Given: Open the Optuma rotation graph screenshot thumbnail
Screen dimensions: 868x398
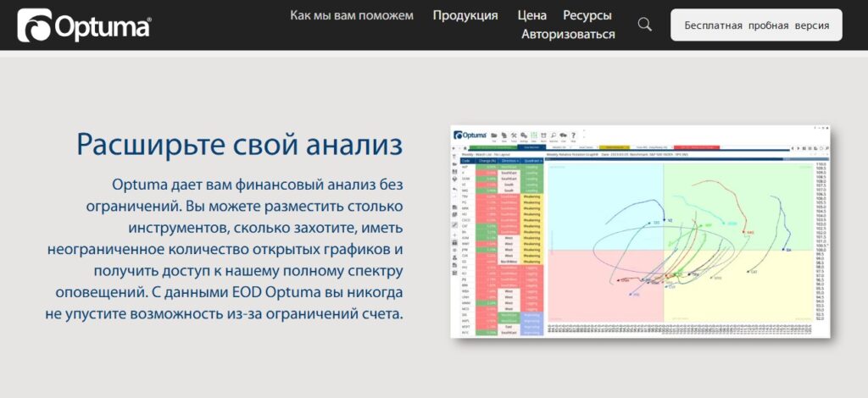Looking at the screenshot, I should coord(641,231).
